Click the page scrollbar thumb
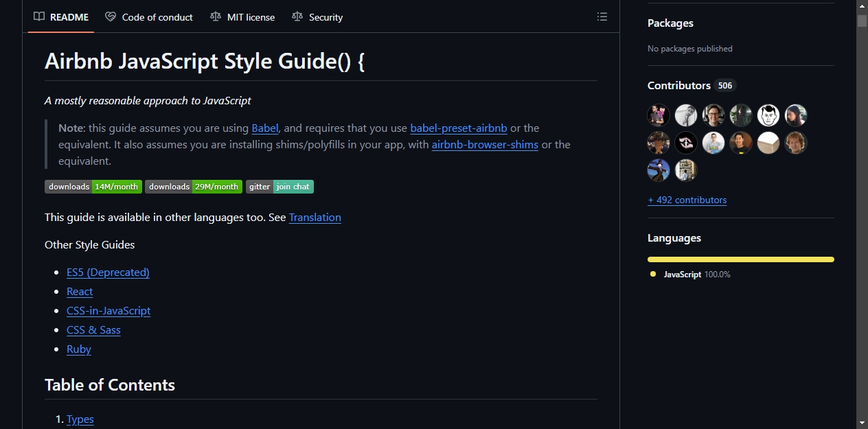The image size is (868, 429). pos(862,20)
